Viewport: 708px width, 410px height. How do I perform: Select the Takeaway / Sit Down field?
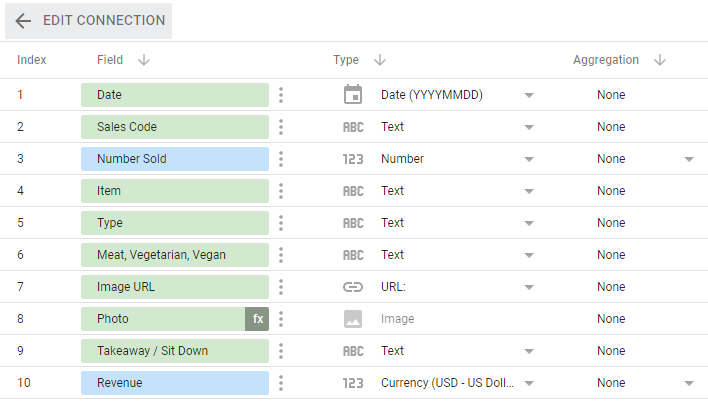coord(175,351)
